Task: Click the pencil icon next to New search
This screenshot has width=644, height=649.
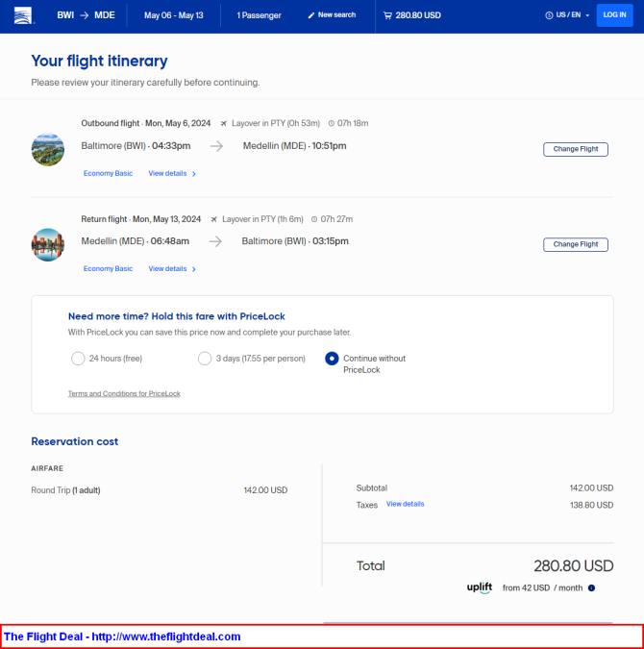Action: [311, 15]
